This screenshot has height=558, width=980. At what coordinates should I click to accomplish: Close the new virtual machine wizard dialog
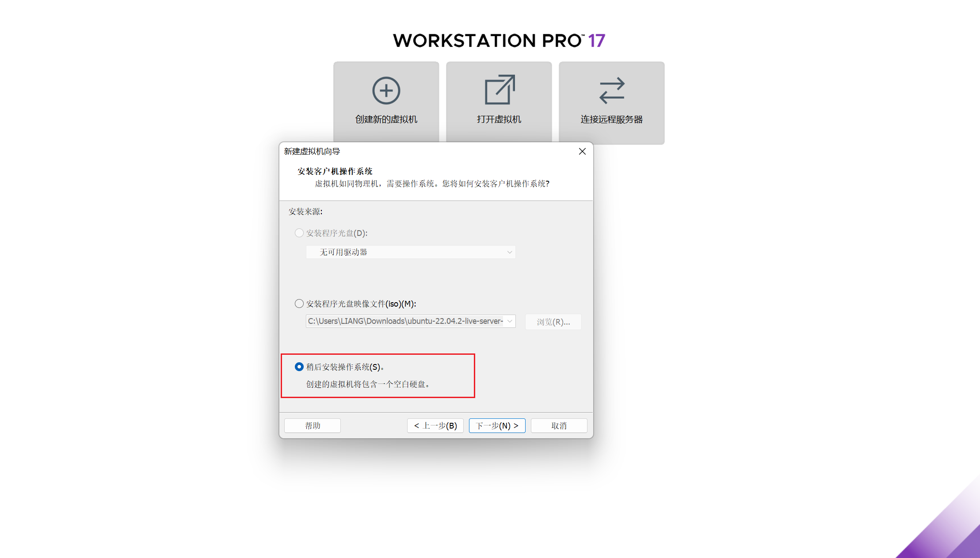pyautogui.click(x=582, y=152)
